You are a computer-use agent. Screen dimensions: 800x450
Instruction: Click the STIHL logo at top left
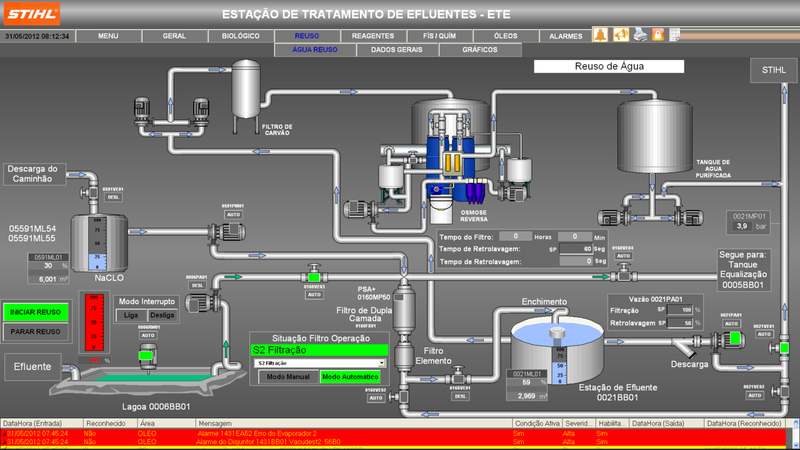(32, 13)
